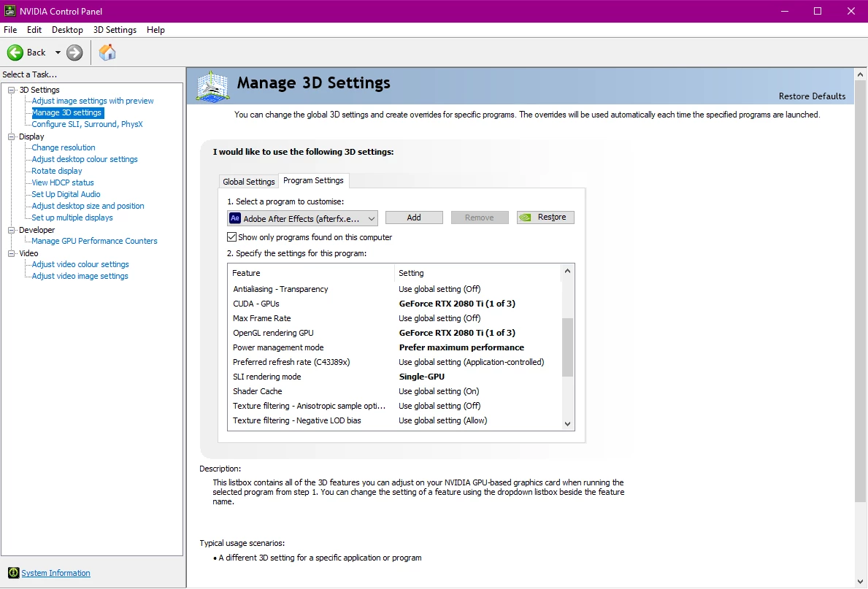Open the Adobe After Effects program dropdown
Image resolution: width=868 pixels, height=589 pixels.
pyautogui.click(x=302, y=219)
